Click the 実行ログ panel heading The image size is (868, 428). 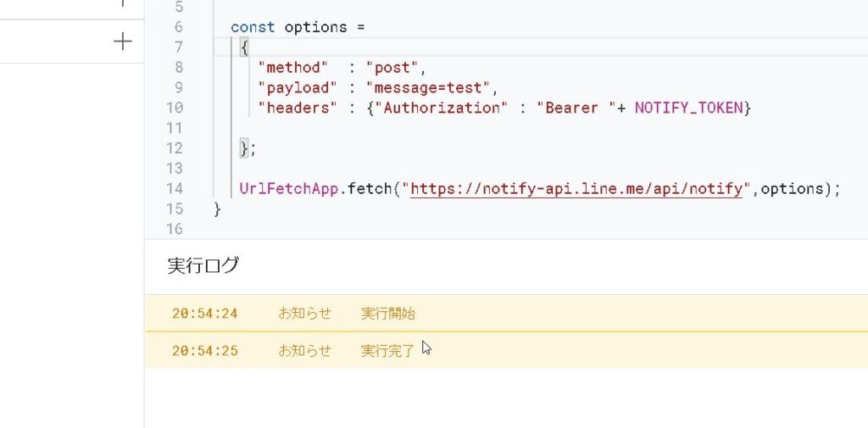203,265
